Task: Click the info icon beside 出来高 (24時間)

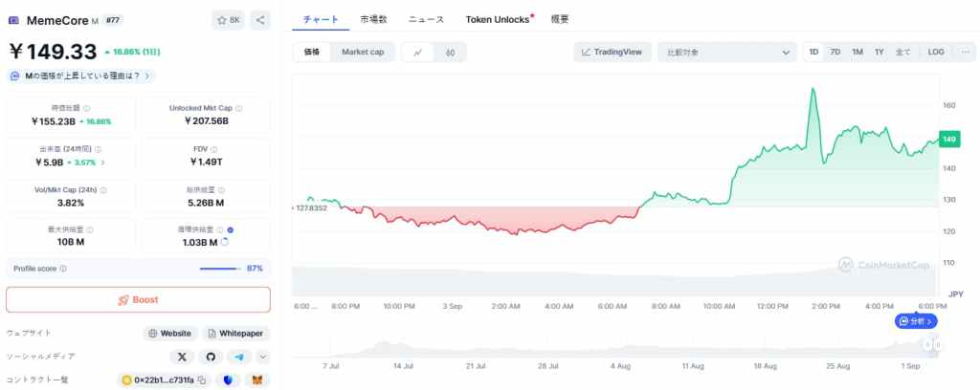Action: pyautogui.click(x=99, y=149)
